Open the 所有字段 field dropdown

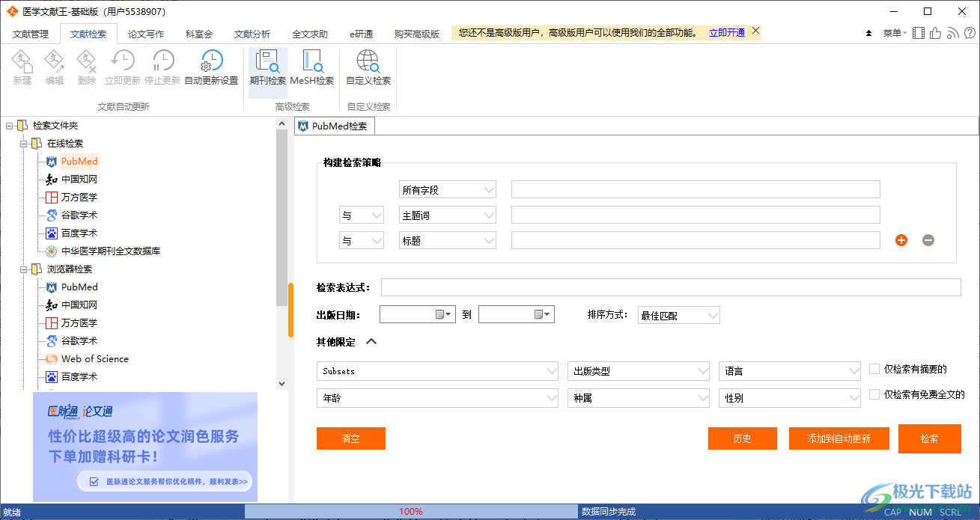click(448, 190)
